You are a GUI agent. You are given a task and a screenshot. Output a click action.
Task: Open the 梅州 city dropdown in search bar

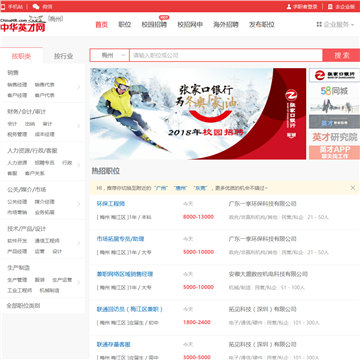click(x=110, y=55)
